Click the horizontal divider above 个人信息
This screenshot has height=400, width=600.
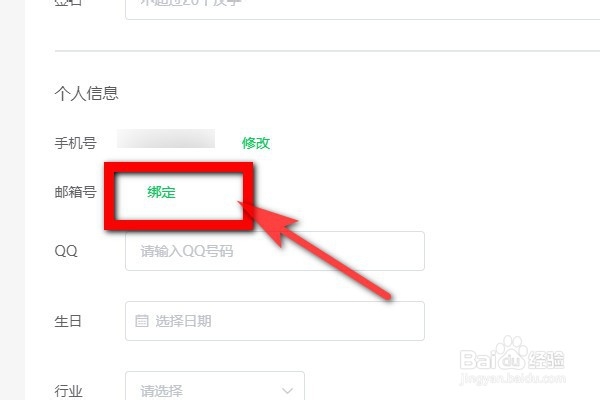point(327,51)
